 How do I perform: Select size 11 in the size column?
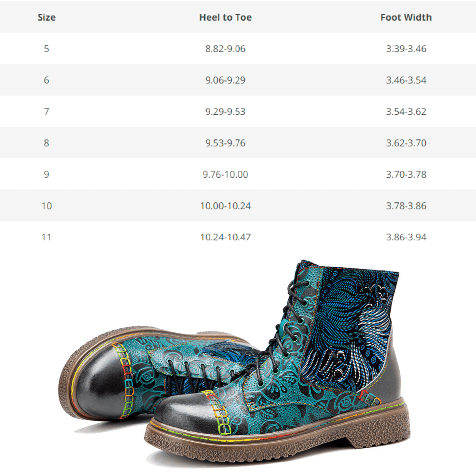[46, 237]
